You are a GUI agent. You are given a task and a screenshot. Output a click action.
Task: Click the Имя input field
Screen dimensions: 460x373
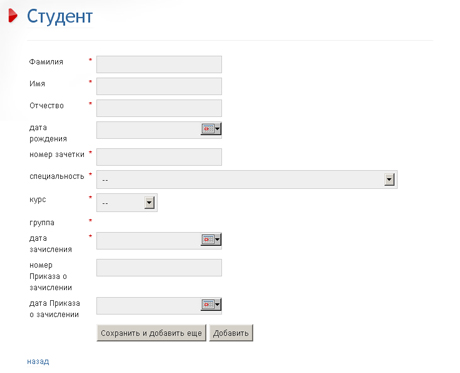tap(159, 86)
